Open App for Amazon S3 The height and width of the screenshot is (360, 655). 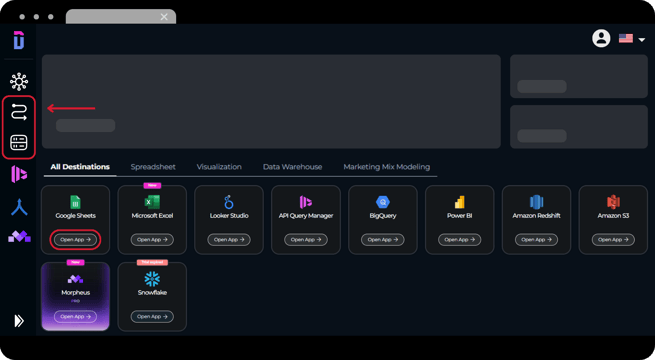coord(613,240)
